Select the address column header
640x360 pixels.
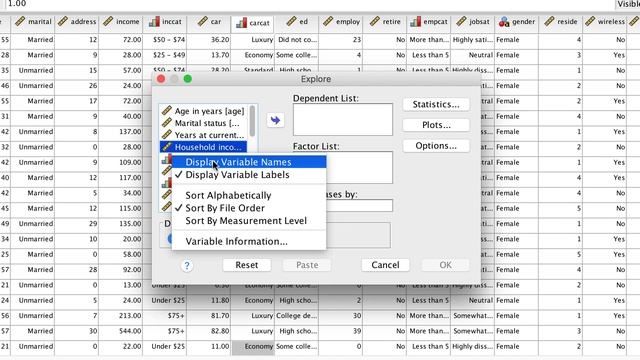[x=77, y=22]
